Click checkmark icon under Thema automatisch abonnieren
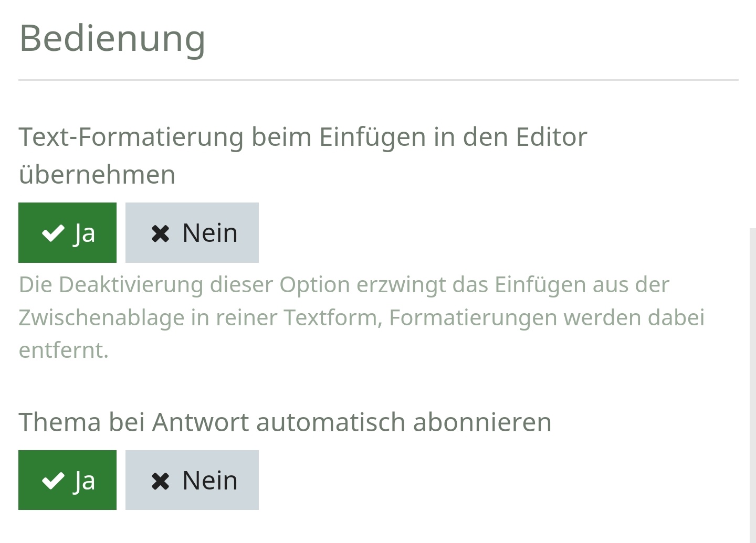756x543 pixels. (x=52, y=481)
